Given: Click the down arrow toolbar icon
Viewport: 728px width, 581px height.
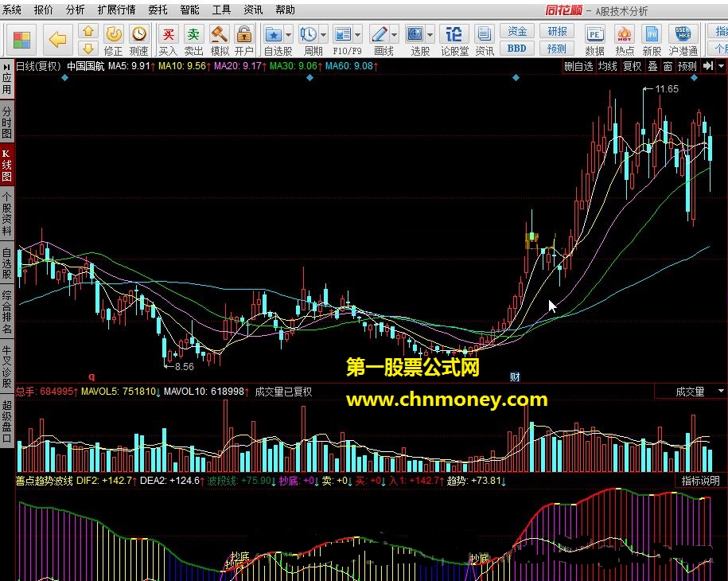Looking at the screenshot, I should point(88,48).
